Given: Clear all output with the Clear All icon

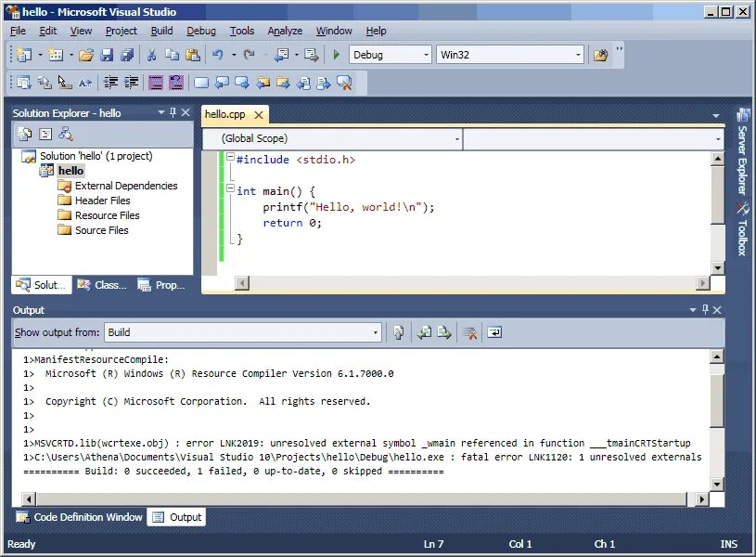Looking at the screenshot, I should point(469,332).
